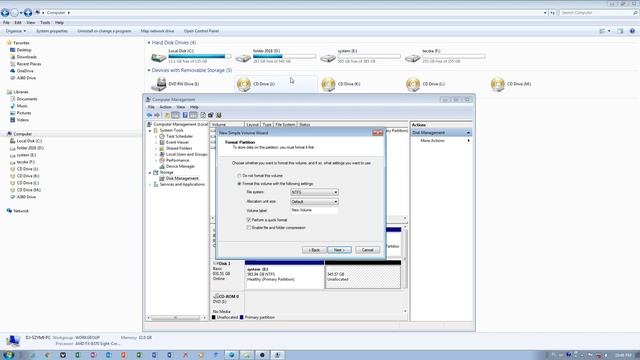
Task: Open Local Disk (C:) drive icon
Action: [x=158, y=57]
